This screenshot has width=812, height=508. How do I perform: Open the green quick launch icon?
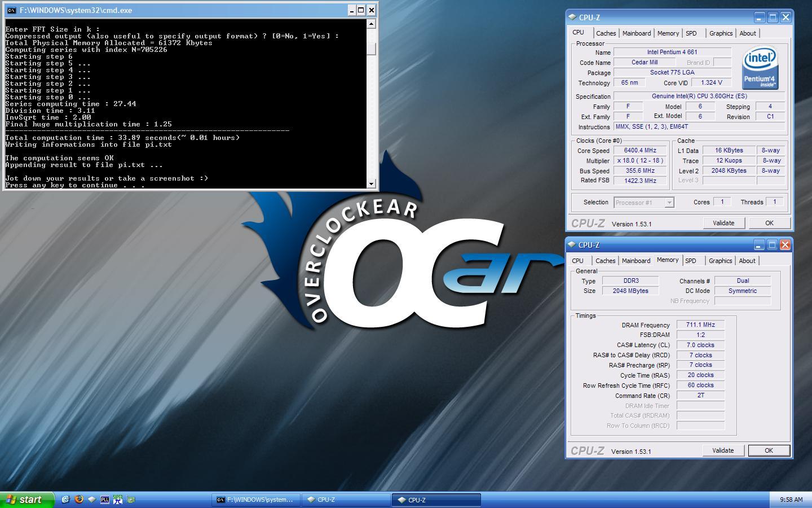(131, 500)
